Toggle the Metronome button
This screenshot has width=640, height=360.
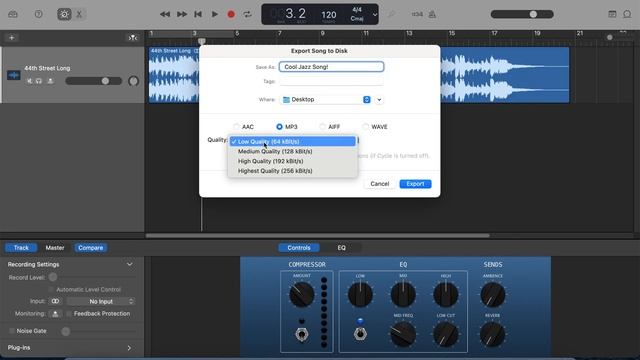[x=432, y=14]
